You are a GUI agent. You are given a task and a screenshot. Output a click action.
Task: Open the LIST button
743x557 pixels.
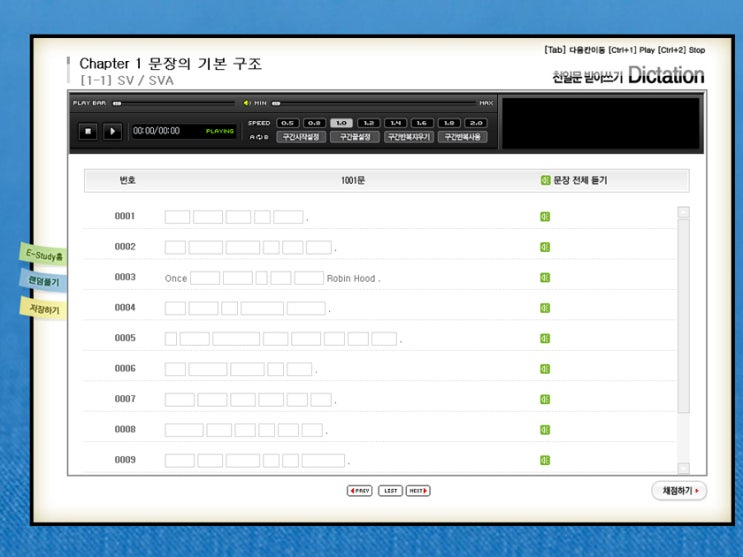click(390, 491)
